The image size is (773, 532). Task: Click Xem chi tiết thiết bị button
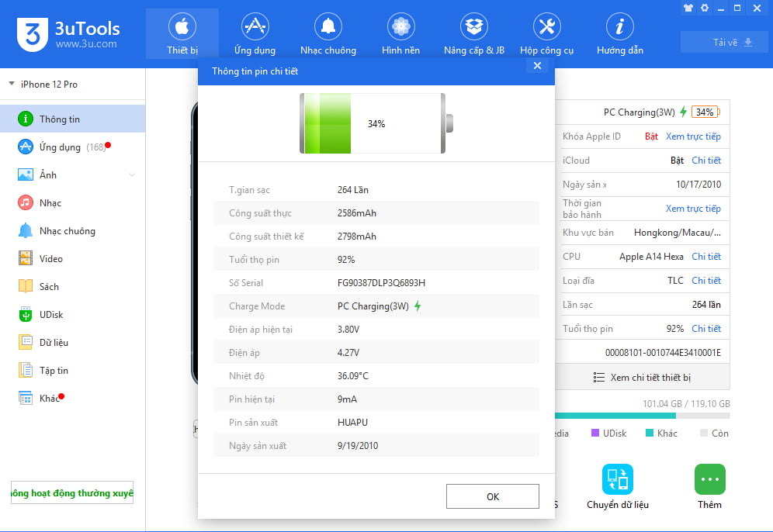pos(643,378)
